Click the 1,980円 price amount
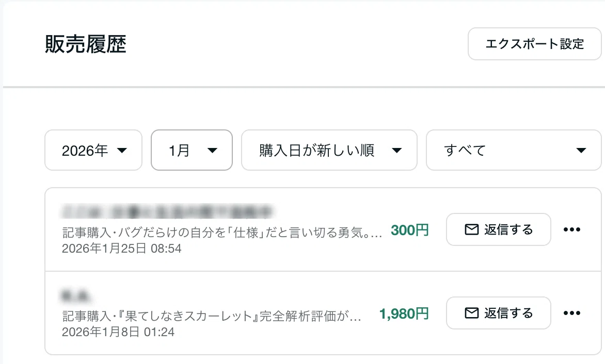 coord(404,314)
